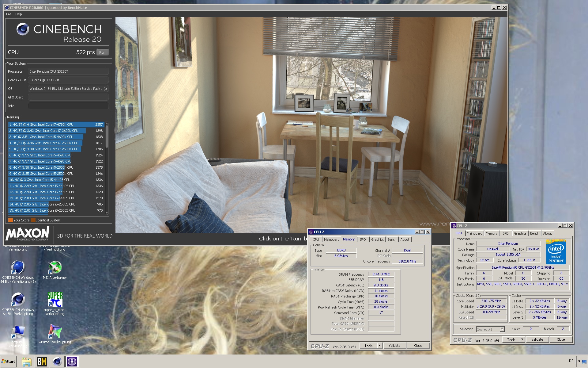Image resolution: width=588 pixels, height=368 pixels.
Task: Click the DE language indicator in tray
Action: point(571,361)
